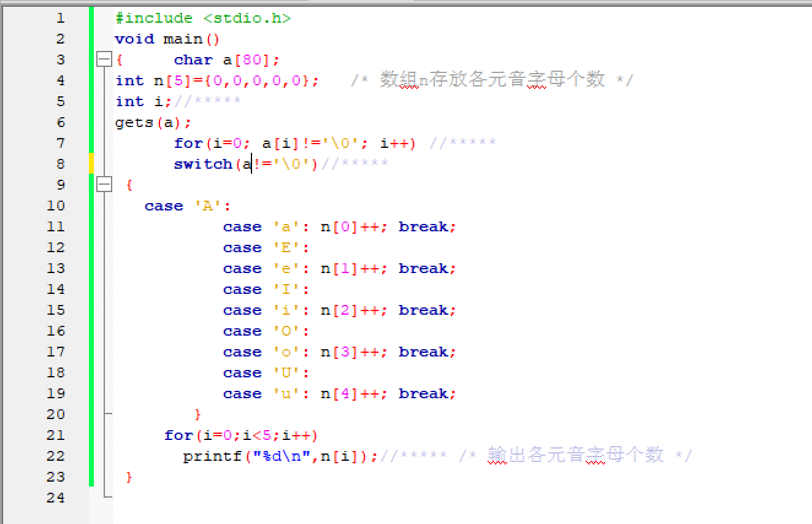Screen dimensions: 812x524
Task: Place cursor on the #include <stdio.h> line
Action: pyautogui.click(x=202, y=18)
